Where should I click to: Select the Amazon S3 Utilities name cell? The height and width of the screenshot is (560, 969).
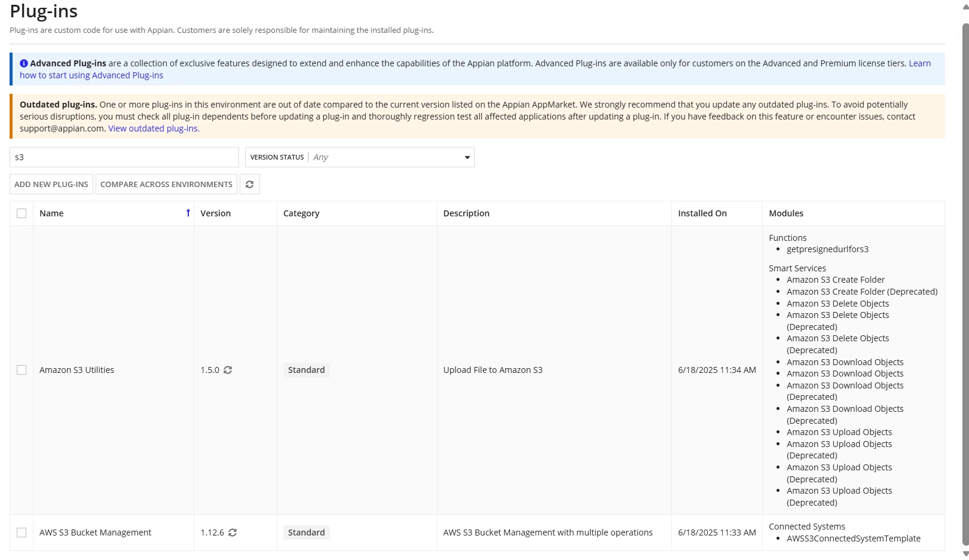click(77, 370)
